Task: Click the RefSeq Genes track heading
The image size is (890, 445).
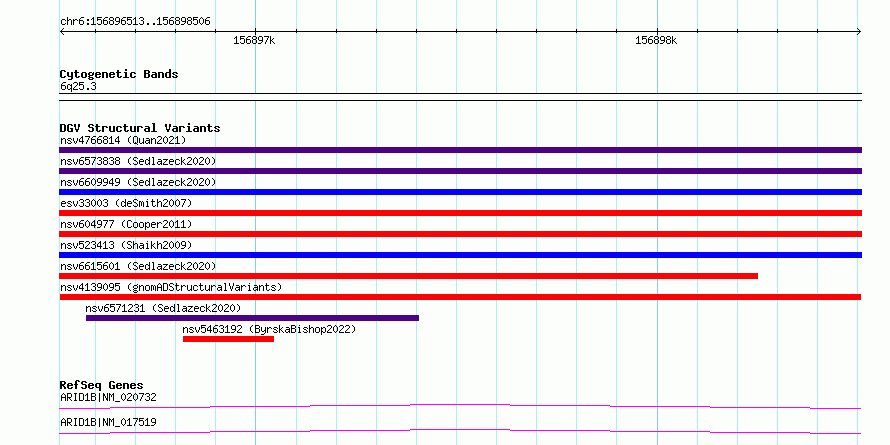Action: point(101,385)
